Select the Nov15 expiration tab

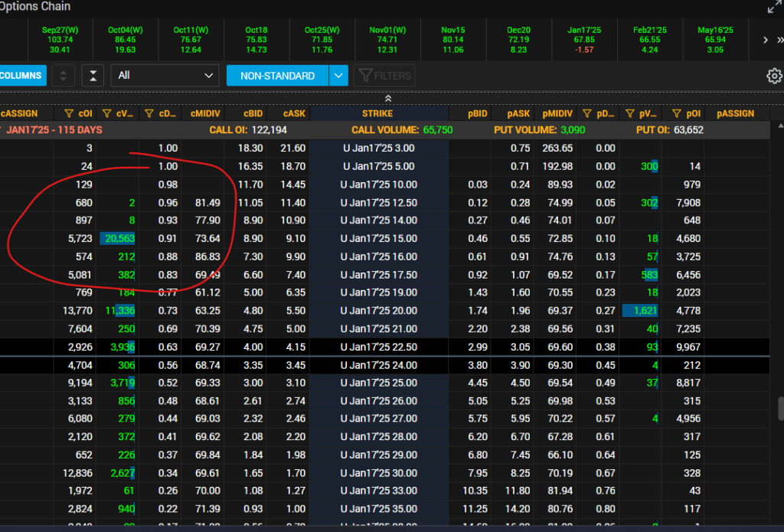tap(453, 40)
